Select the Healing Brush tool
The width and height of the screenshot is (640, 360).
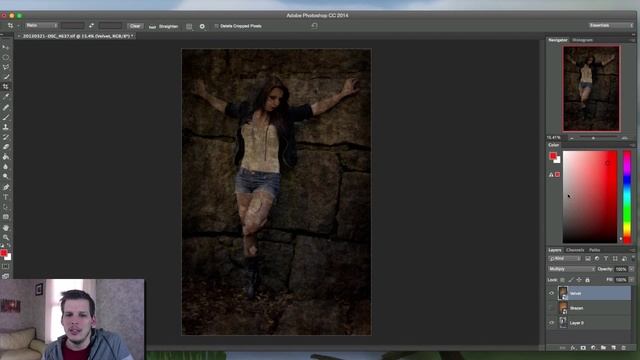6,107
